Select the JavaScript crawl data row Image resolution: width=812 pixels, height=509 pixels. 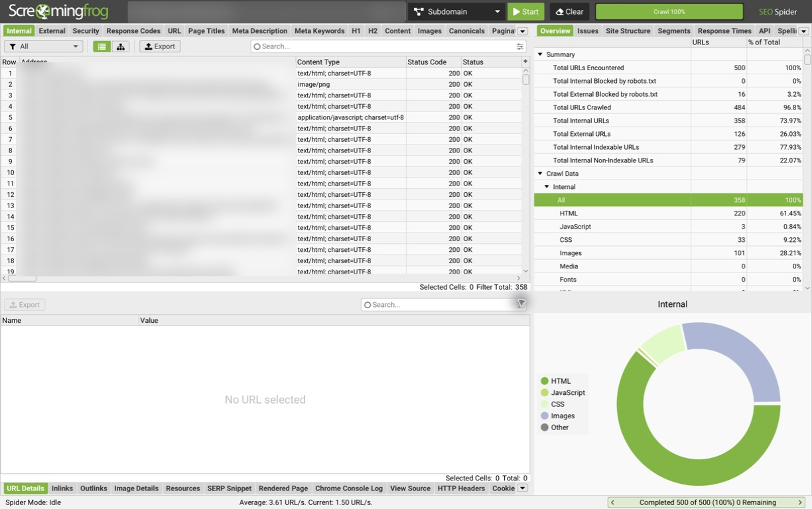pyautogui.click(x=668, y=227)
